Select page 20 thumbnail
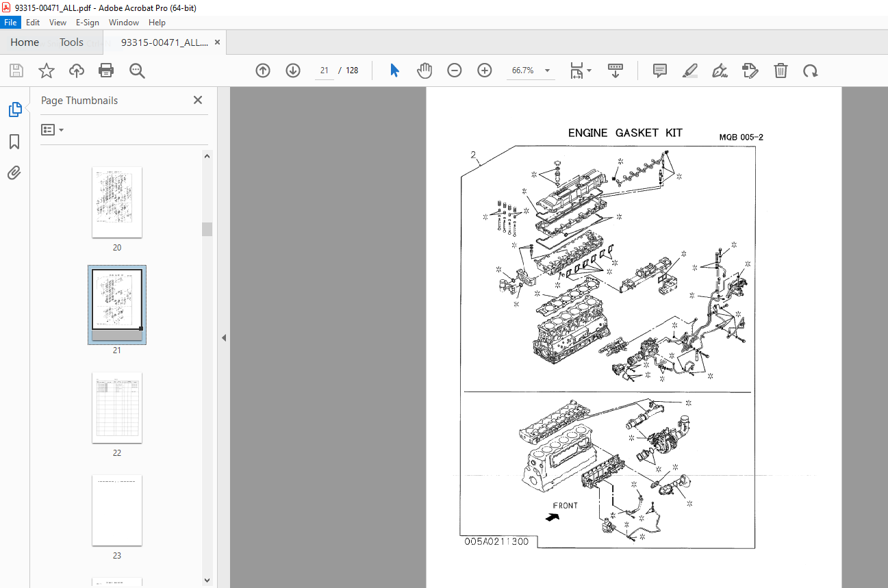This screenshot has height=588, width=888. point(117,203)
